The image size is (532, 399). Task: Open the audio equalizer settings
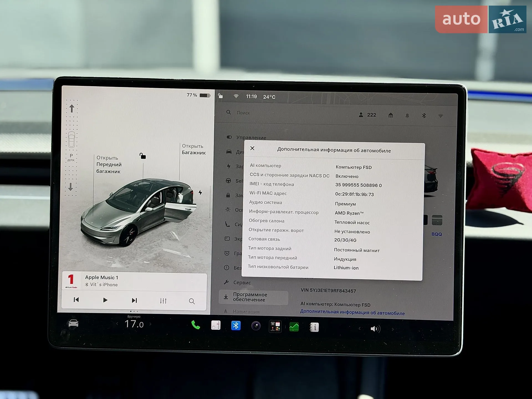[163, 301]
